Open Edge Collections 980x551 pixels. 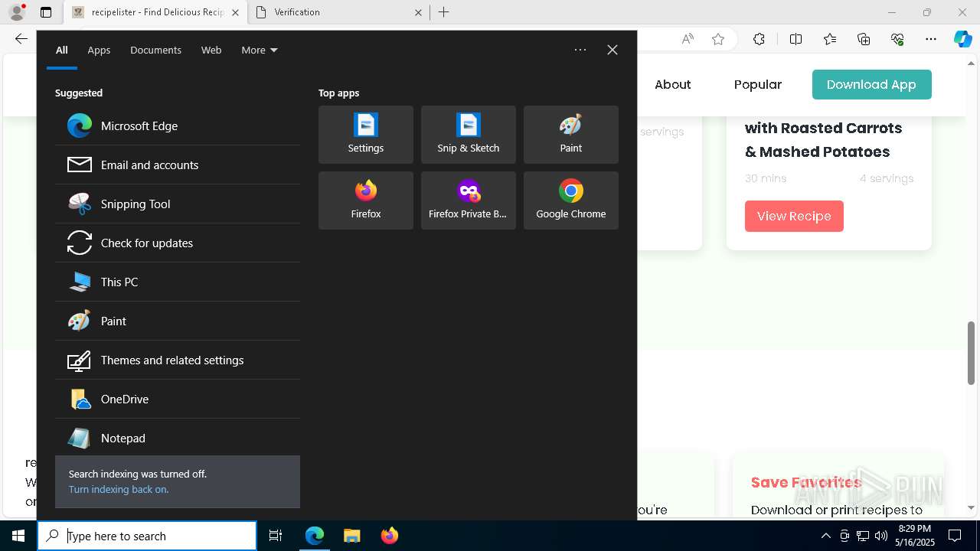pos(864,39)
